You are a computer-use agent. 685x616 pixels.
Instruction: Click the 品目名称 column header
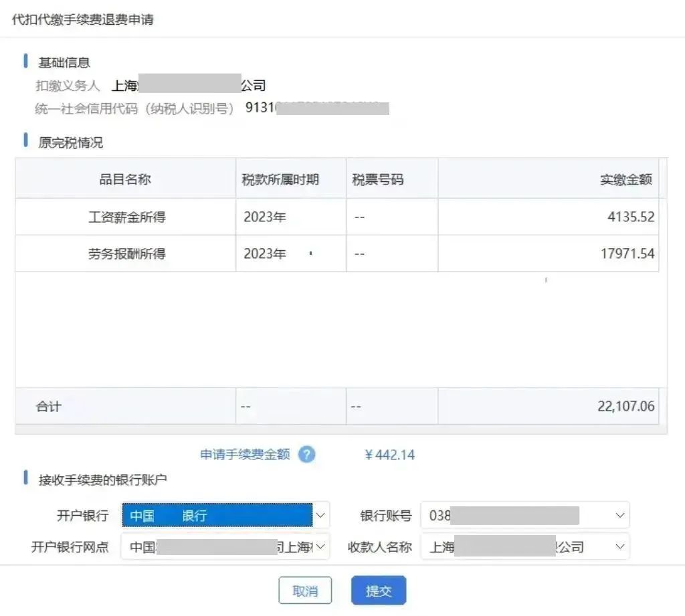point(125,179)
